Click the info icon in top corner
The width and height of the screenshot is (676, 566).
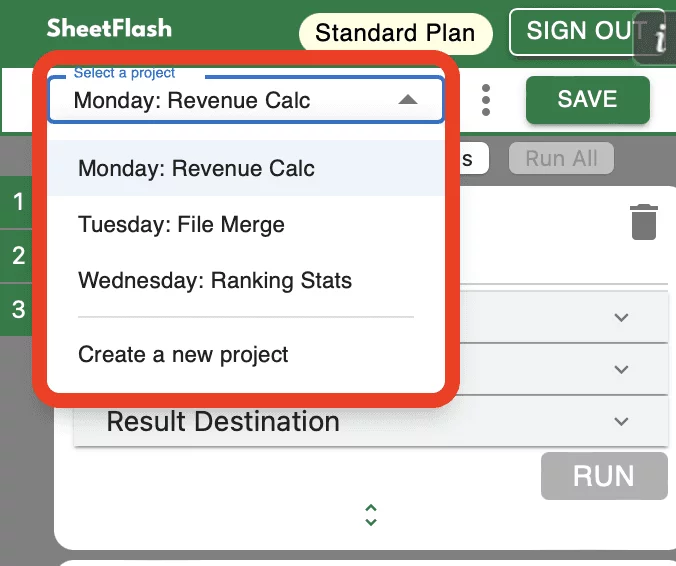[660, 38]
